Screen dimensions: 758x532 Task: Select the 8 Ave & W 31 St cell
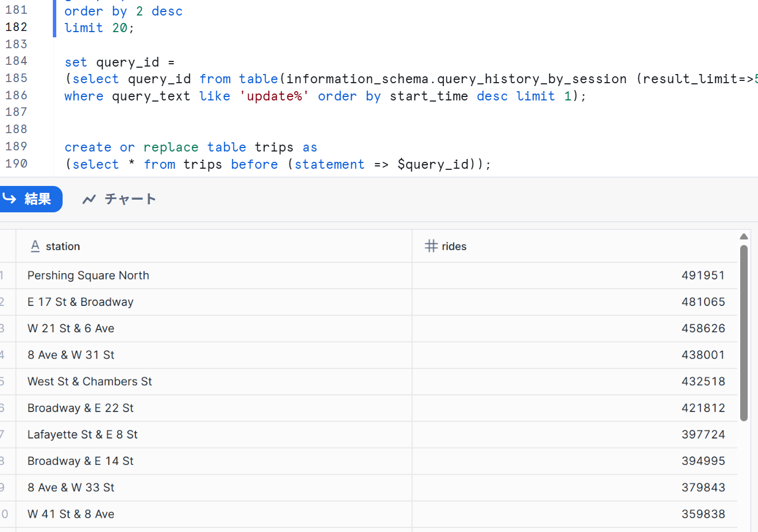click(x=214, y=355)
